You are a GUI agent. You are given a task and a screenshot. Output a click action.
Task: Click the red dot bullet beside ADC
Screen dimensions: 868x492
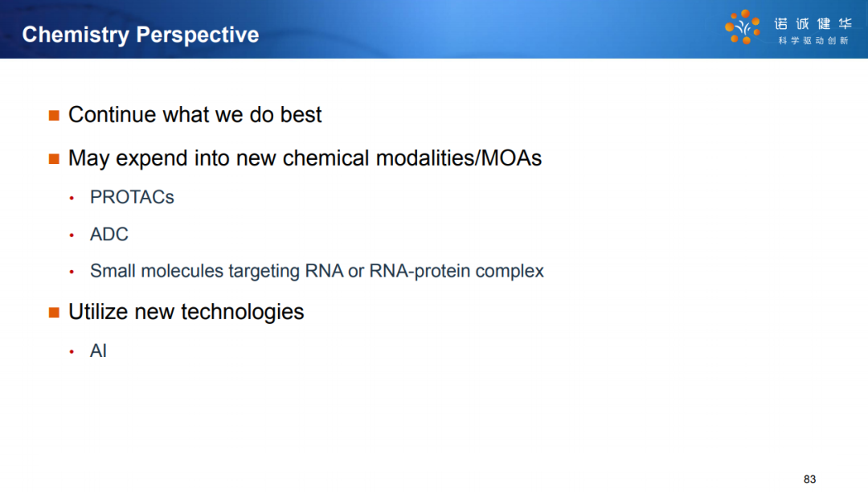click(72, 236)
